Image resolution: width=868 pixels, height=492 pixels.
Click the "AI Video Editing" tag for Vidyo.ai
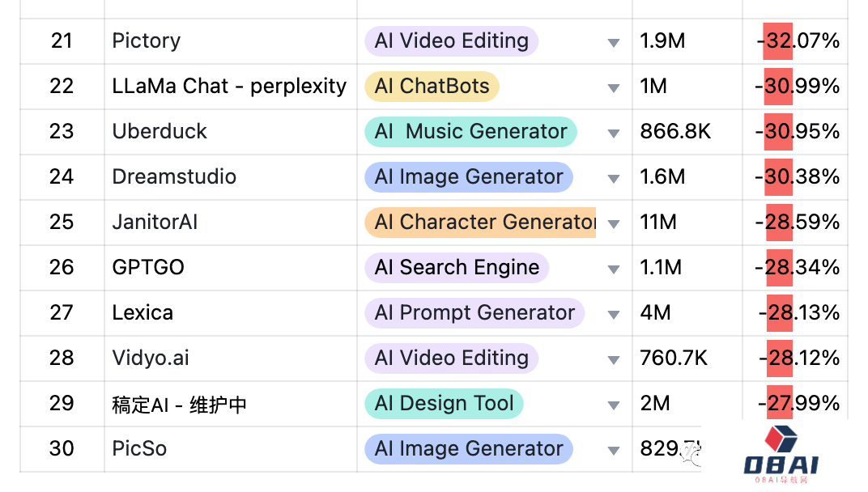[x=452, y=358]
